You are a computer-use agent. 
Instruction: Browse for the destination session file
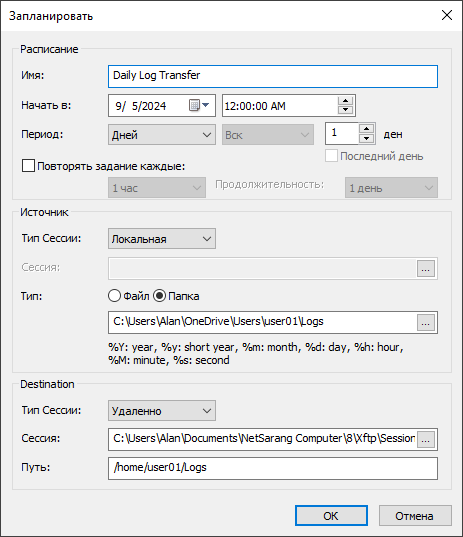tap(426, 439)
